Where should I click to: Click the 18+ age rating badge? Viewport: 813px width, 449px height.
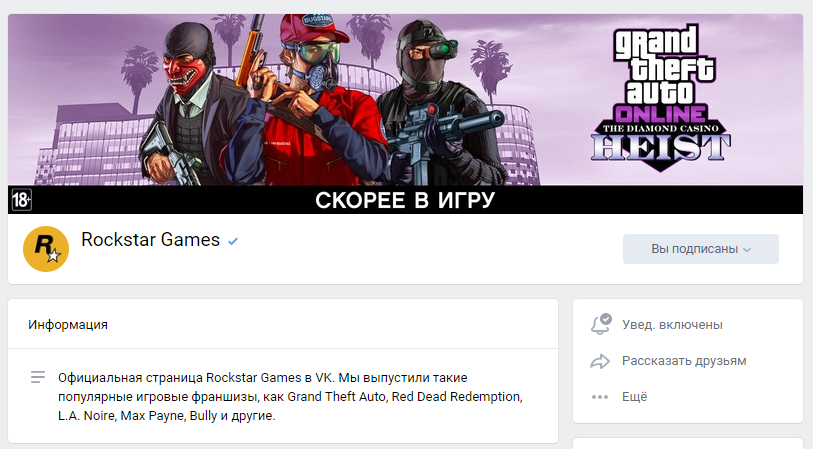(x=21, y=200)
